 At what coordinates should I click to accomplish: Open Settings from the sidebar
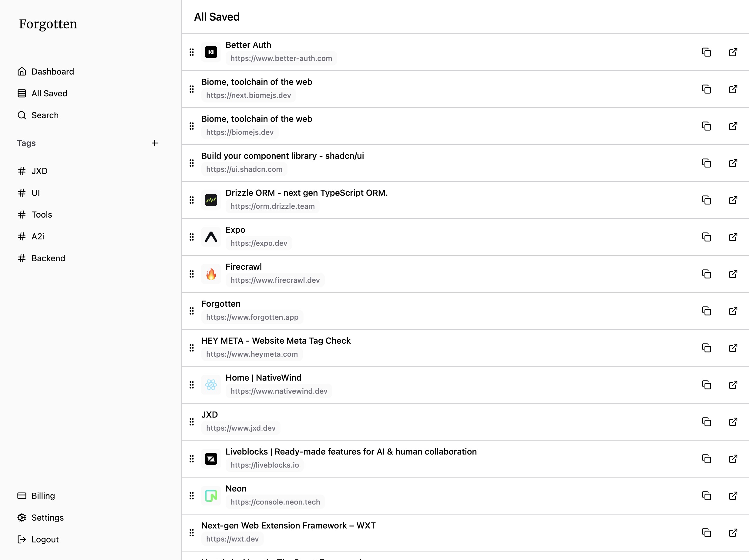pyautogui.click(x=41, y=517)
